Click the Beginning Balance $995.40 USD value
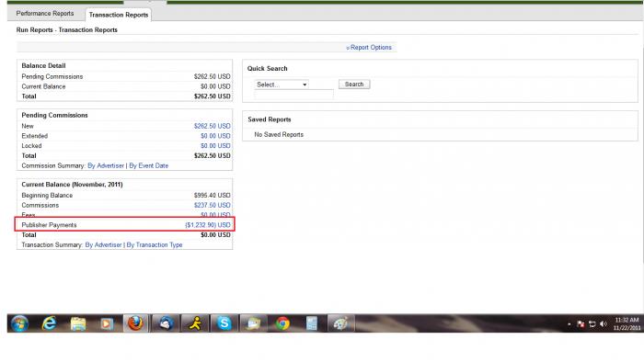The height and width of the screenshot is (362, 644). (212, 195)
